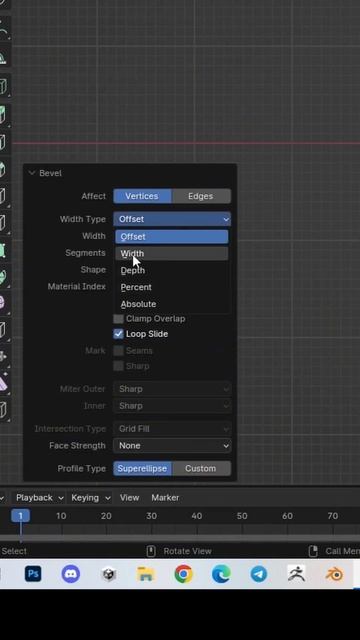Set Profile Type to Superellipse
The height and width of the screenshot is (640, 360).
[x=142, y=469]
